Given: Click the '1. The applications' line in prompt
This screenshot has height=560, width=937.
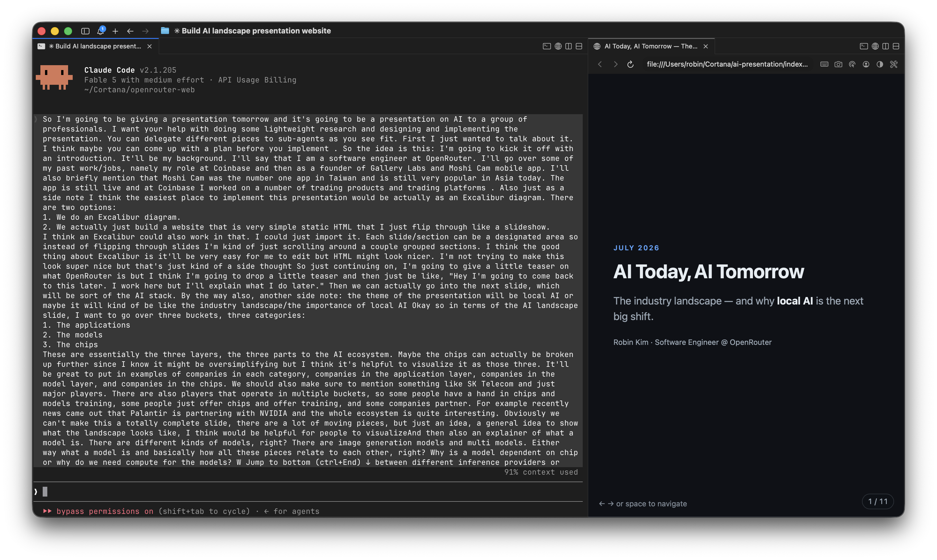Looking at the screenshot, I should (x=86, y=325).
